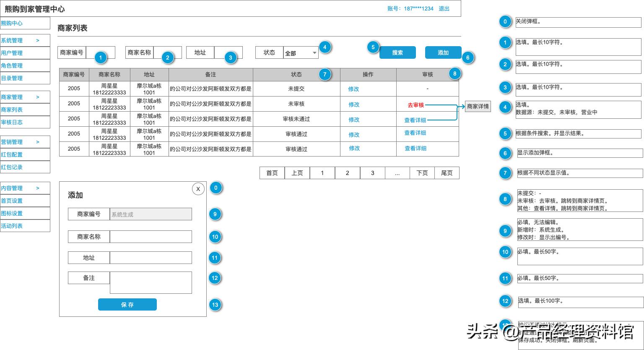Open 查看详细 for an approved merchant
The image size is (644, 350).
pyautogui.click(x=415, y=133)
